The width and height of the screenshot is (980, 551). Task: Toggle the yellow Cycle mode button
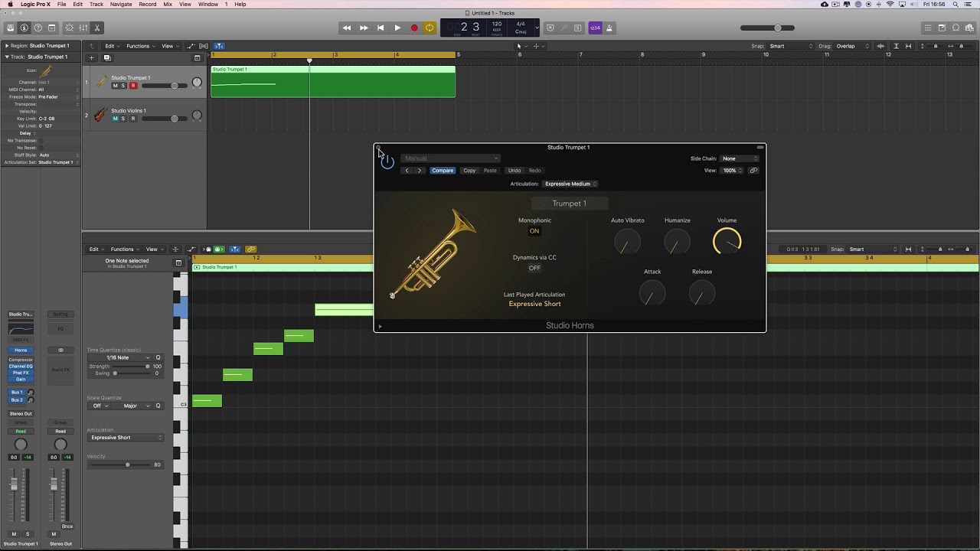click(430, 28)
